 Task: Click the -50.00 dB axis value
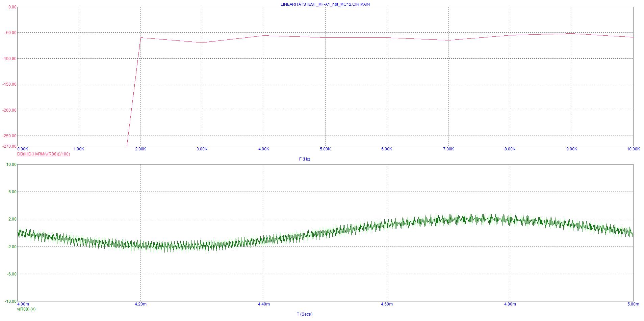[x=10, y=33]
